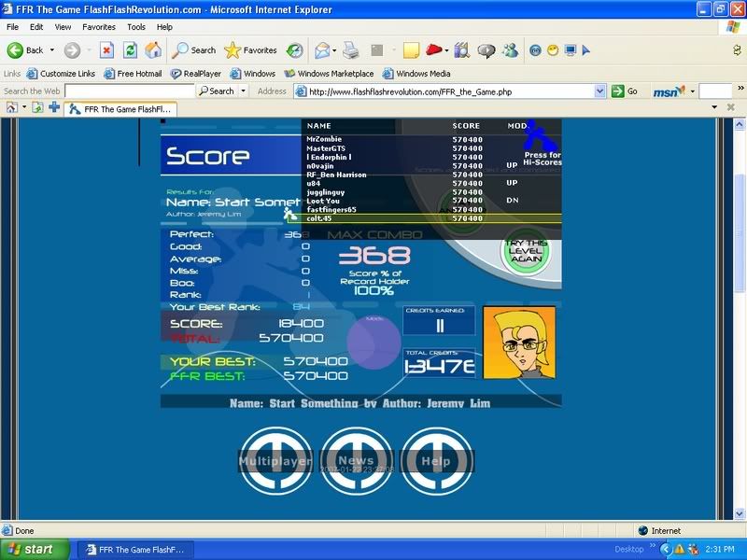Click the Help circle button
Screen dimensions: 747x560
coord(436,461)
